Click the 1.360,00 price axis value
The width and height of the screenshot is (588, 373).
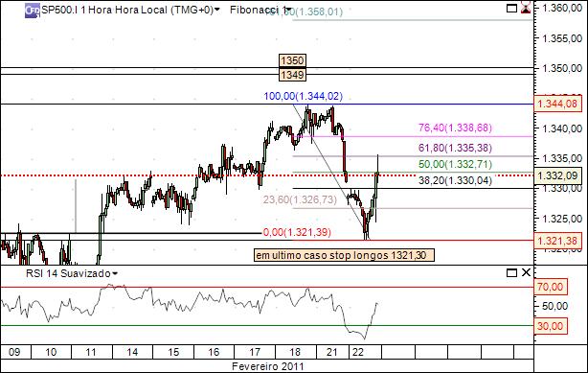tap(562, 9)
